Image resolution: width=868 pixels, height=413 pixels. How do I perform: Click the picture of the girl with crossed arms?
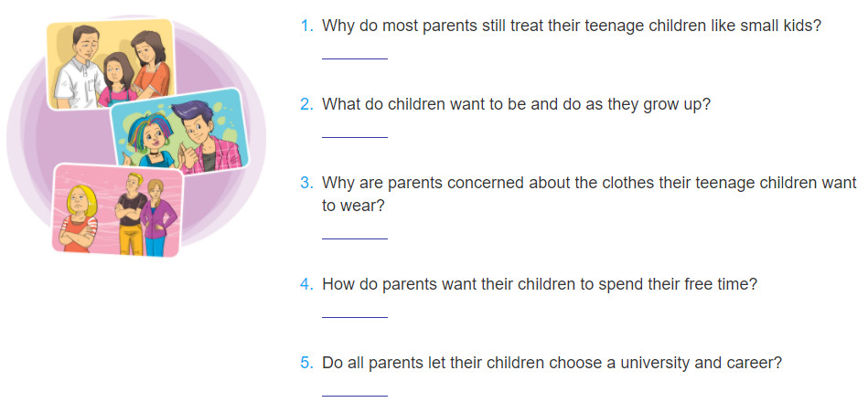(117, 210)
